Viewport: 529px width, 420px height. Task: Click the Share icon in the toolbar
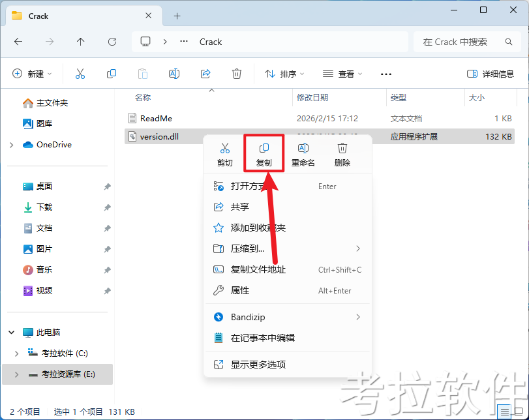tap(205, 74)
